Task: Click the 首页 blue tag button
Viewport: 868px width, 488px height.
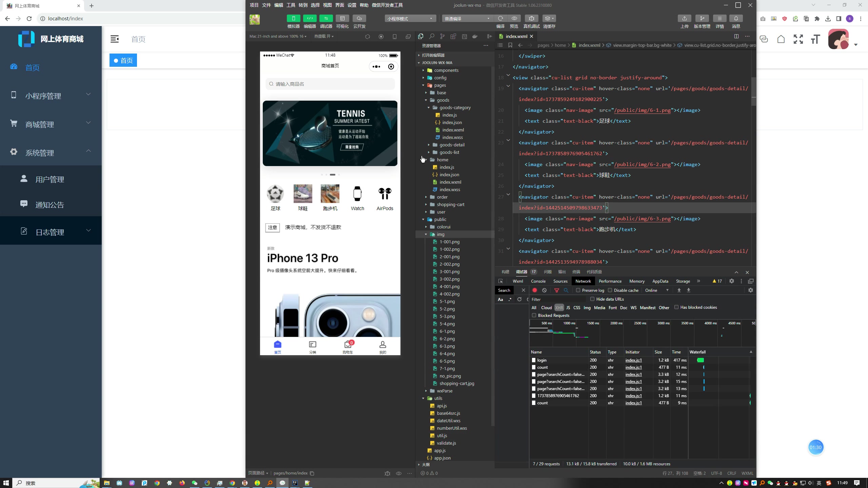Action: tap(123, 60)
